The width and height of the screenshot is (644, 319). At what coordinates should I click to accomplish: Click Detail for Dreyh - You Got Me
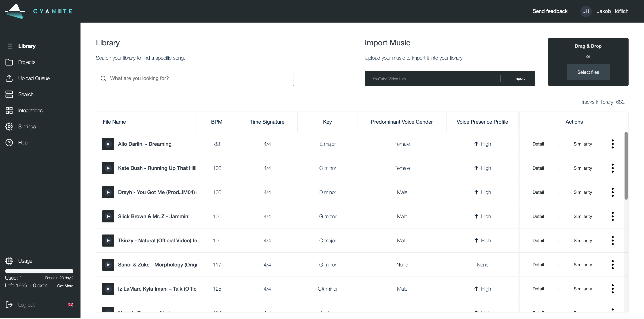coord(538,192)
